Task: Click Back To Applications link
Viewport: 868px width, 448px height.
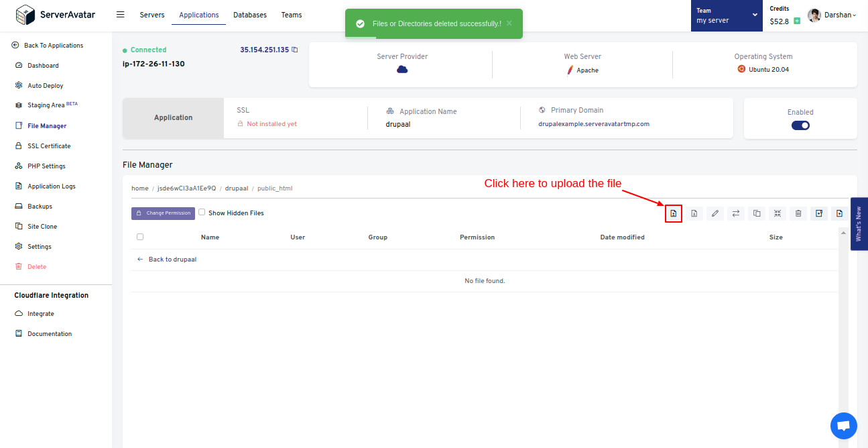Action: (48, 46)
